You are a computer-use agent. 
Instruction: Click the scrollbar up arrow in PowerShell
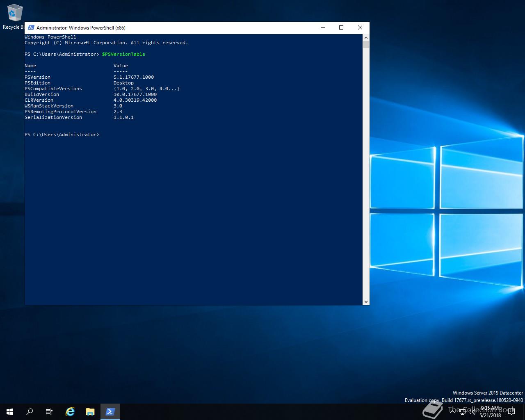point(366,37)
